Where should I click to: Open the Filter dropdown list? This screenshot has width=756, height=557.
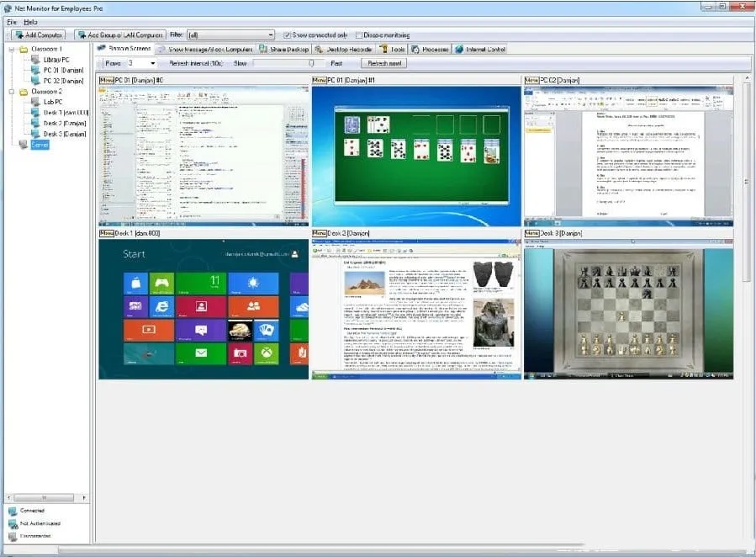pyautogui.click(x=270, y=35)
